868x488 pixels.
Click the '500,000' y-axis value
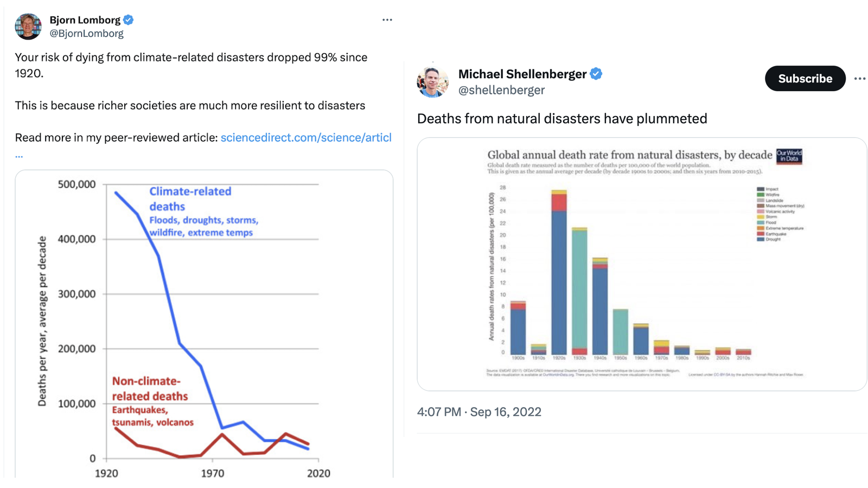76,184
